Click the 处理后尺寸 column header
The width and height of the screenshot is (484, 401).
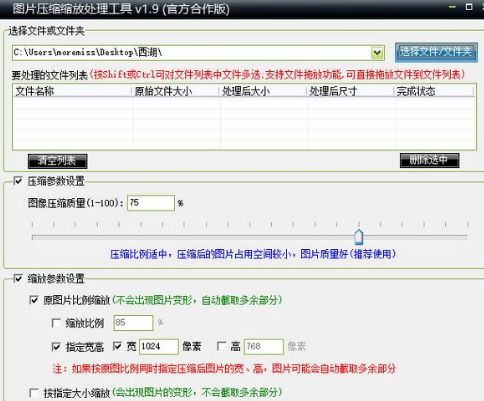coord(350,91)
